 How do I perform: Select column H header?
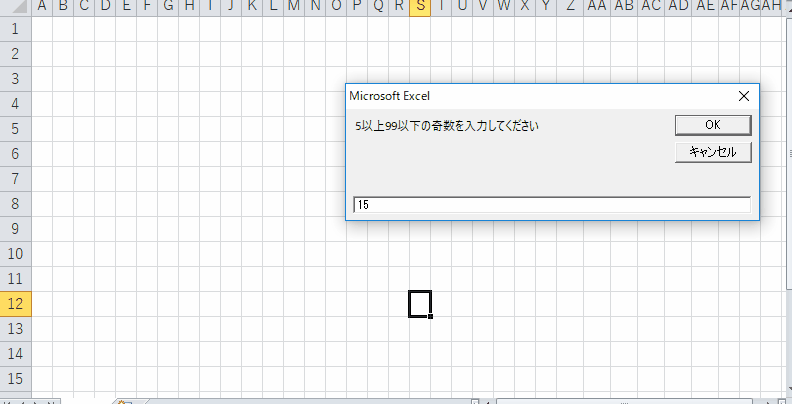coord(189,8)
